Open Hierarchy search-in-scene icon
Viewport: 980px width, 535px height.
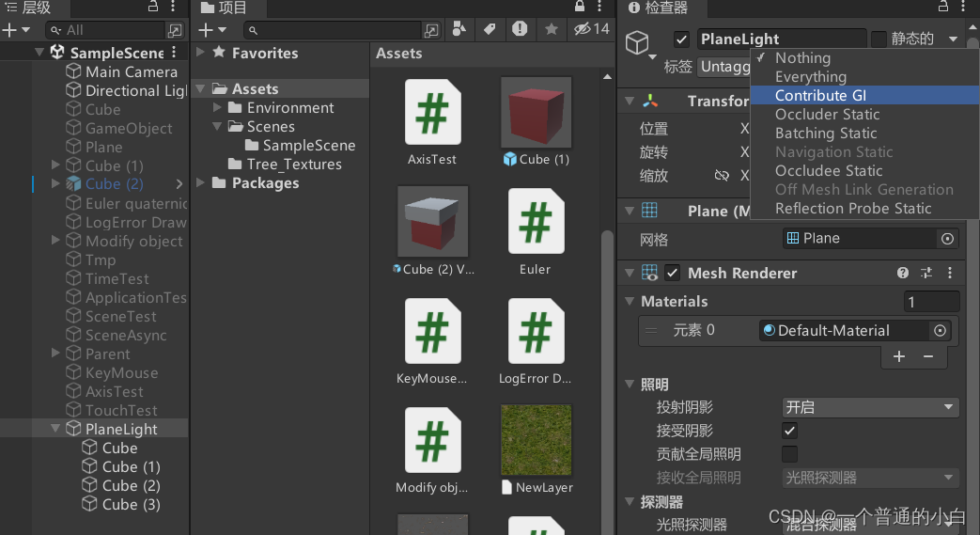pos(175,30)
